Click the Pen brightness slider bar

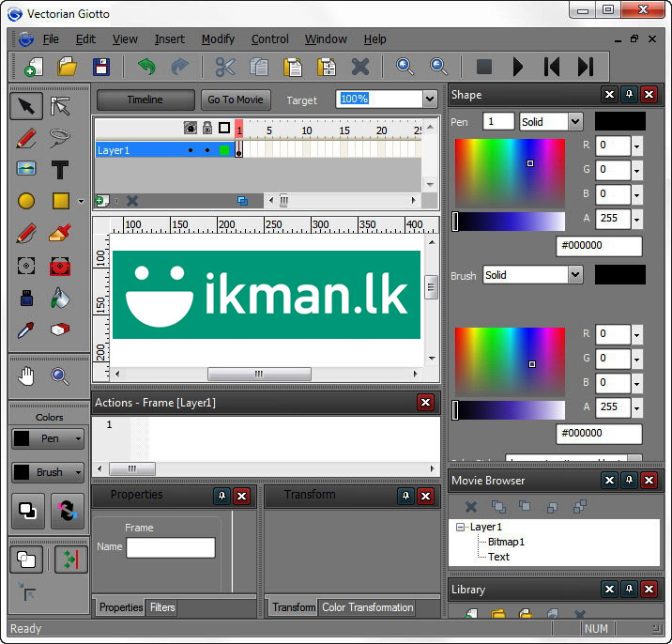click(x=510, y=222)
